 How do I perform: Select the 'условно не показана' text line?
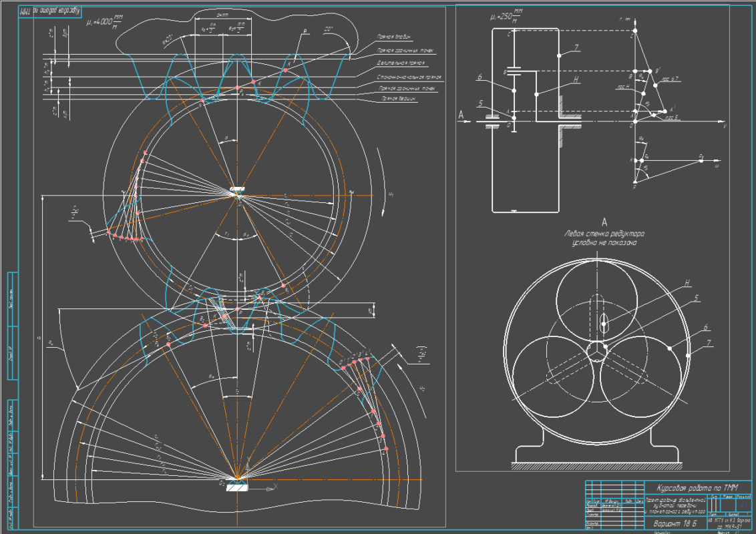pyautogui.click(x=604, y=243)
